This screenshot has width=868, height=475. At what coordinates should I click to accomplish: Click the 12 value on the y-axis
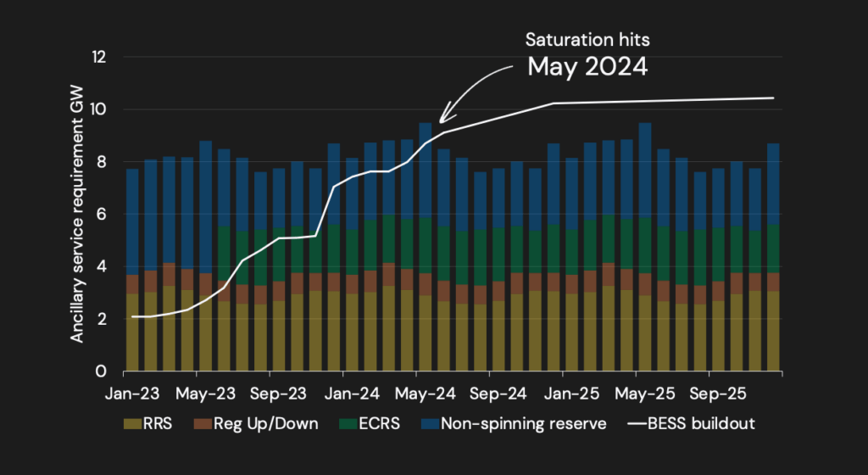click(100, 58)
